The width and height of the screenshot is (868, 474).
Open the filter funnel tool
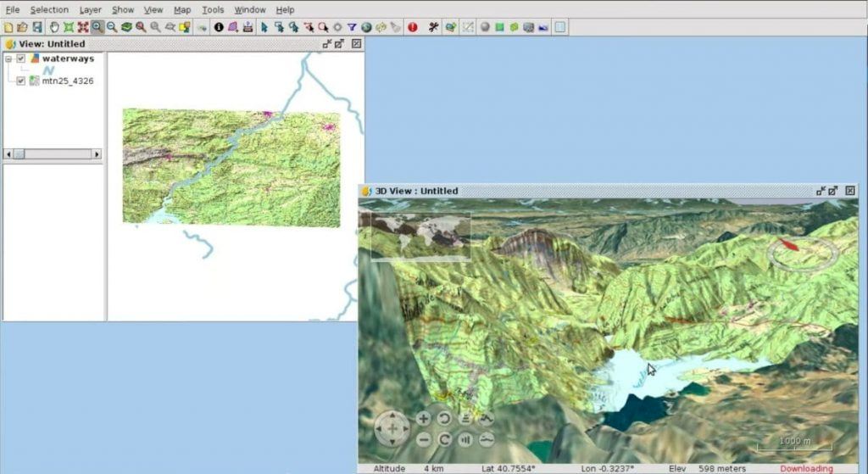pos(352,27)
